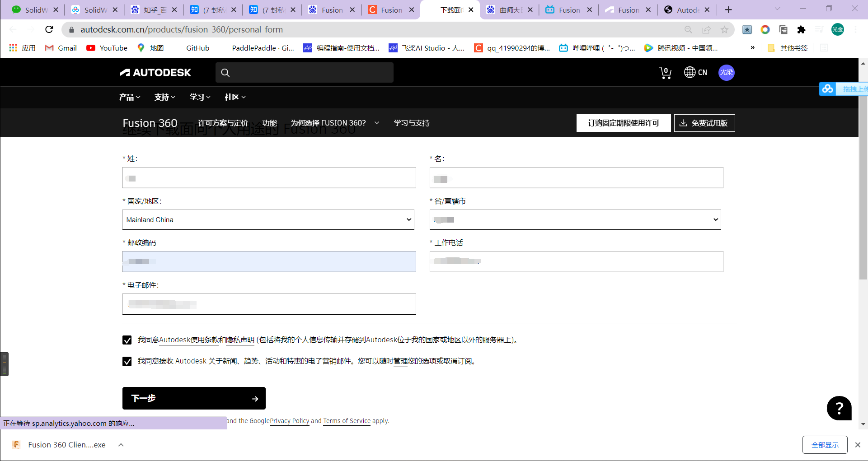Click the 工作电话 input field
868x461 pixels.
click(576, 262)
